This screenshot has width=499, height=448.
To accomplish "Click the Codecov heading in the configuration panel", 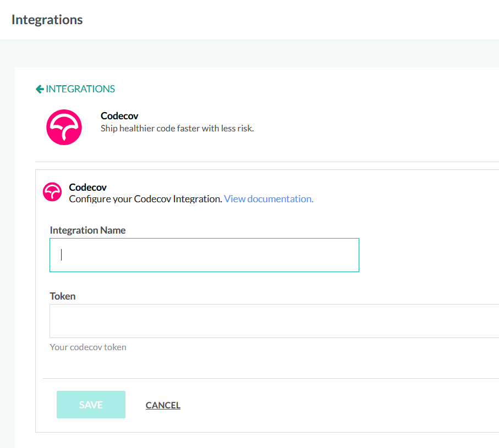I will [x=87, y=187].
